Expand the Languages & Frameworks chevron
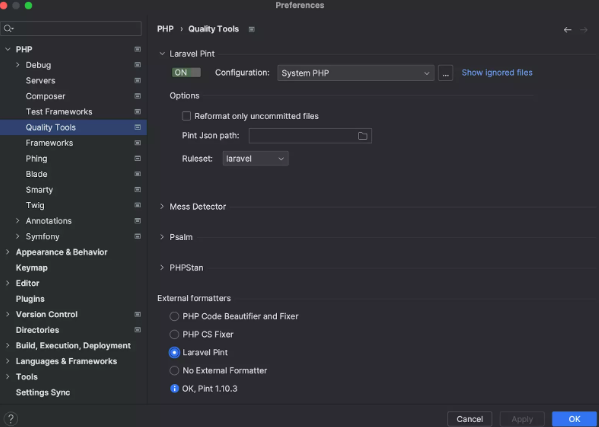Viewport: 599px width, 427px height. pyautogui.click(x=8, y=361)
